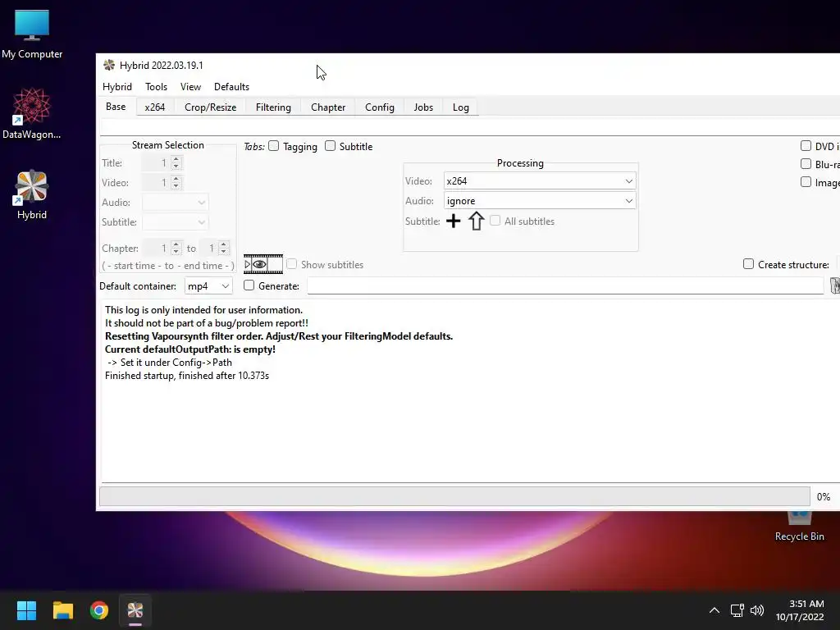Show hidden system tray icons
The image size is (840, 630).
714,610
